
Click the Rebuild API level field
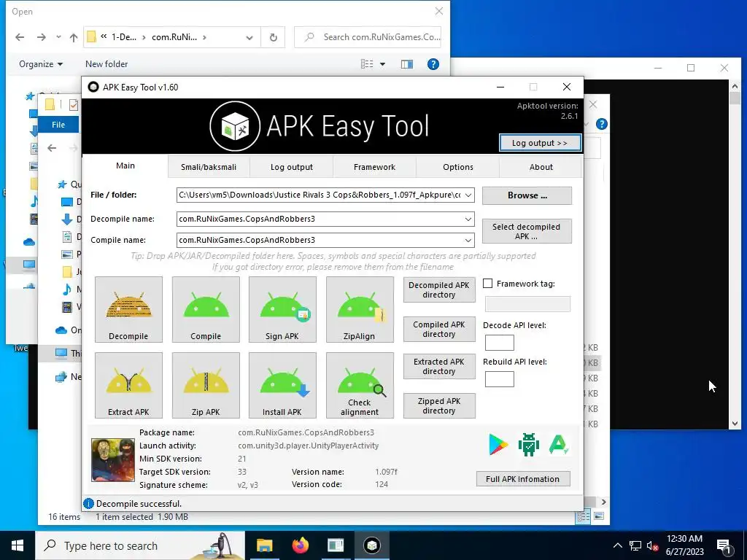pos(499,379)
